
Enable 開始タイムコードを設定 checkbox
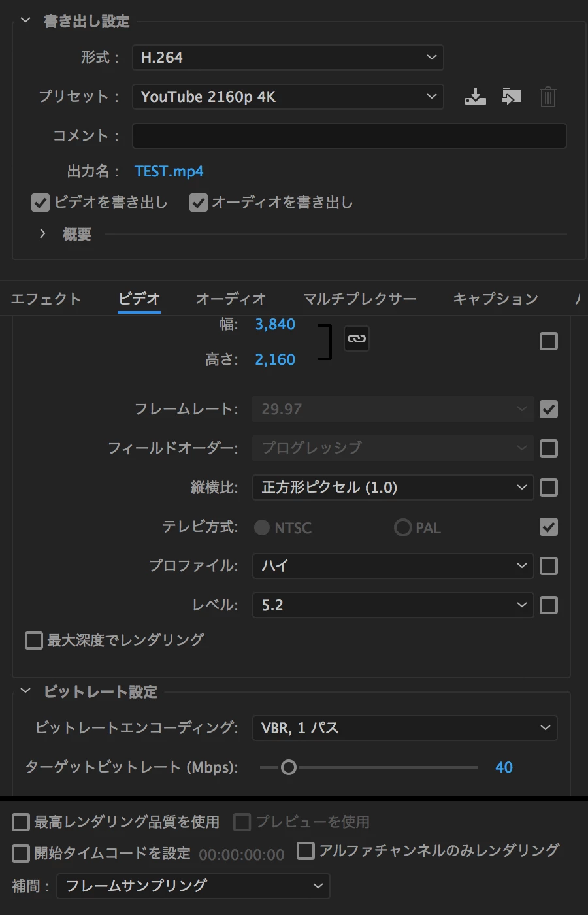(x=22, y=854)
